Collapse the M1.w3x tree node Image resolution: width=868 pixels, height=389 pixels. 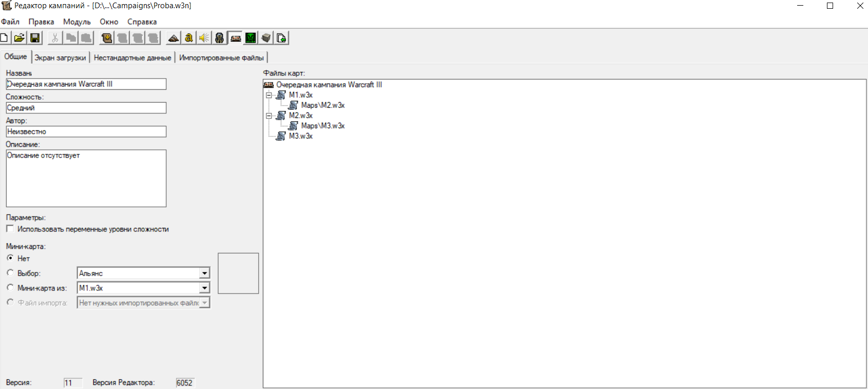click(x=268, y=95)
